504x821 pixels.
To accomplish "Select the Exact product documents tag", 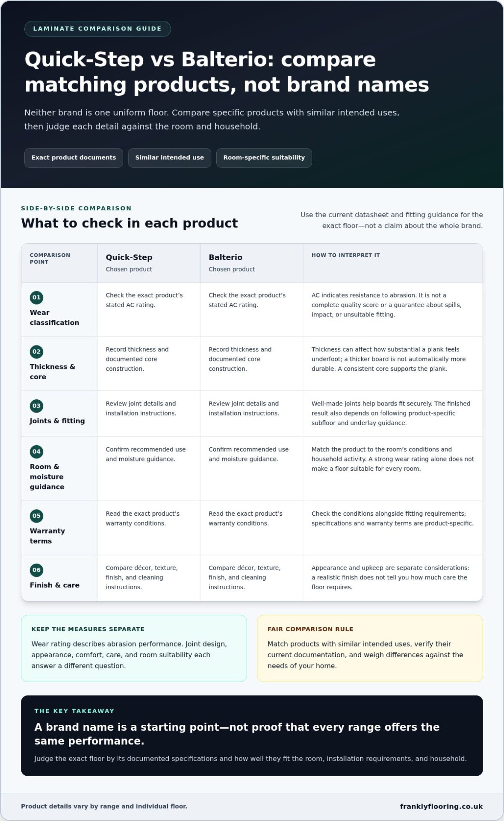I will point(74,158).
